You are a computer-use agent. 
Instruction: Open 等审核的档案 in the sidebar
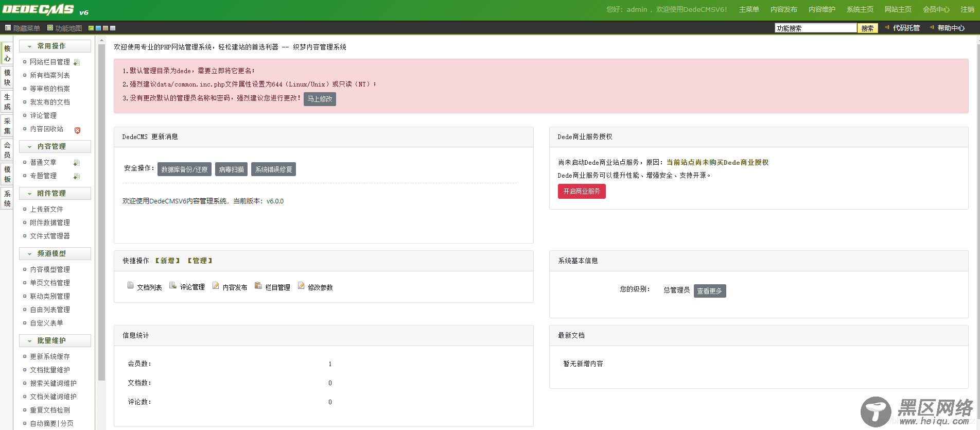pyautogui.click(x=50, y=89)
